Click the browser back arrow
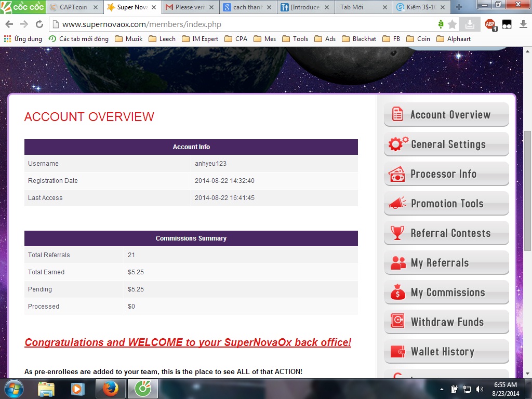532x399 pixels. [9, 24]
